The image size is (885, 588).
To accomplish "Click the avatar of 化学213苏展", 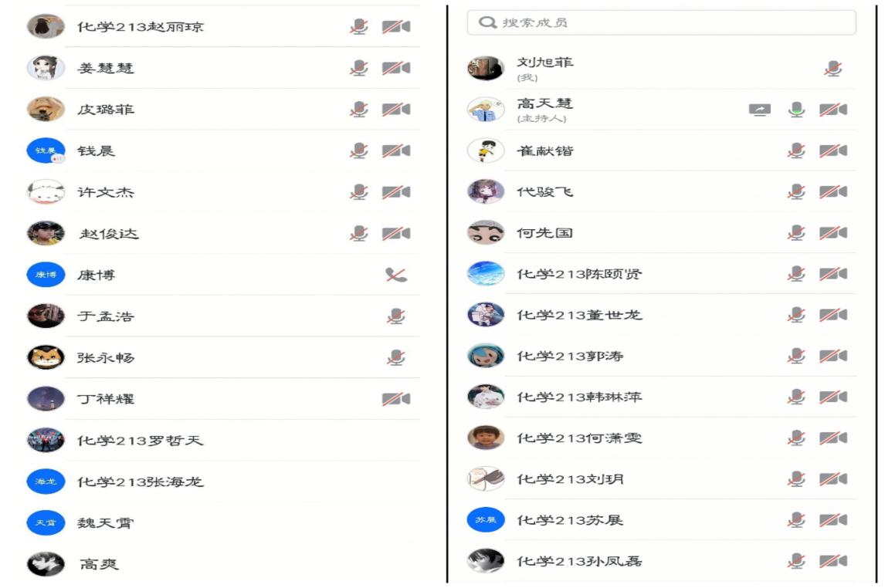I will click(486, 520).
